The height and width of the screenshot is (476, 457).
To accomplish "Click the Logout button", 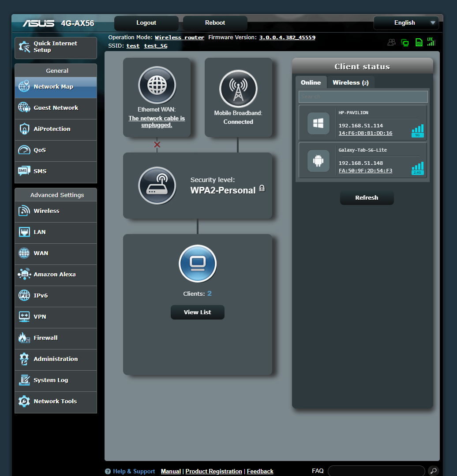I will click(146, 23).
